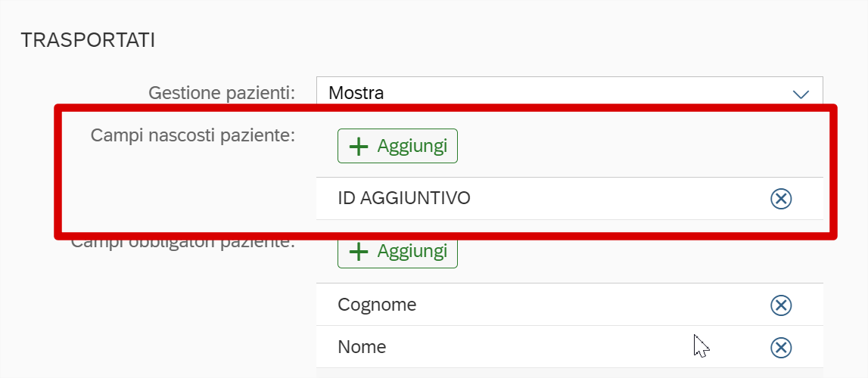Click the Mostra value in Gestione pazienti
The height and width of the screenshot is (378, 868).
356,94
